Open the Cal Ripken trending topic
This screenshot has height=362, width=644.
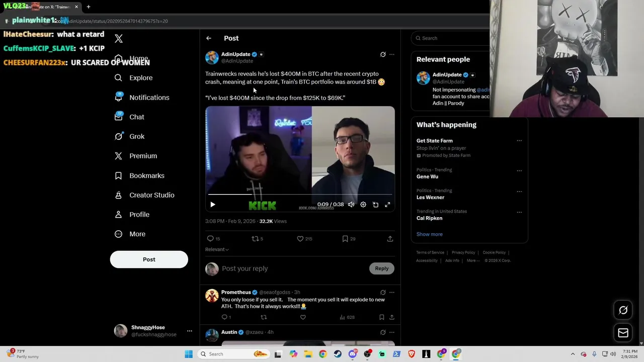429,218
